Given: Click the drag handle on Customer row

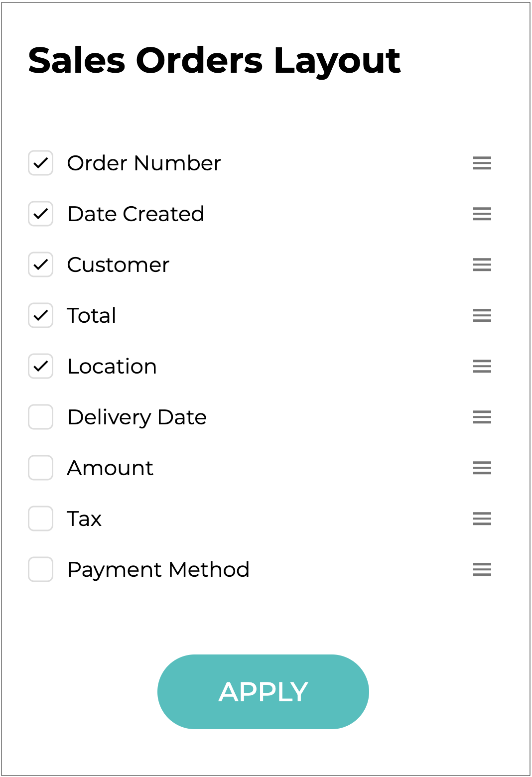Looking at the screenshot, I should click(x=482, y=264).
